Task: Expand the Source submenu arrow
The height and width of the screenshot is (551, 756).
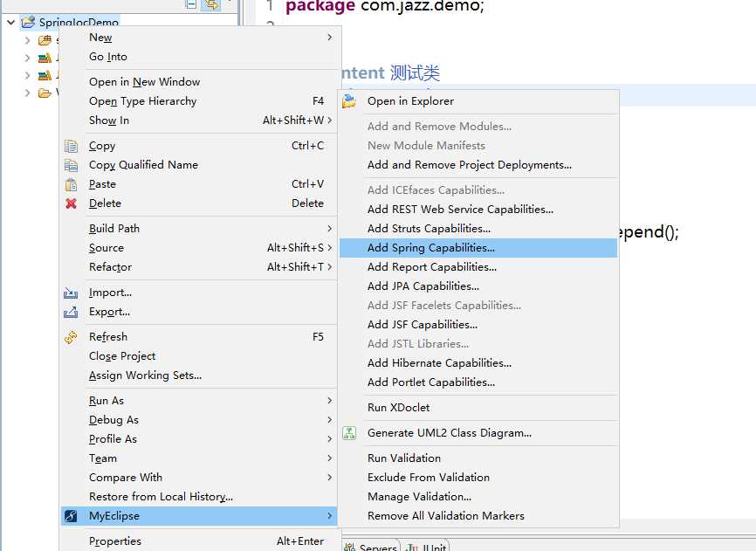Action: point(329,248)
